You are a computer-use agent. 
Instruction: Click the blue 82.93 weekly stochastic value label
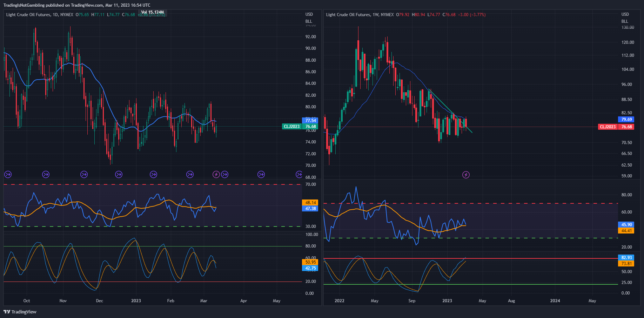(x=626, y=258)
